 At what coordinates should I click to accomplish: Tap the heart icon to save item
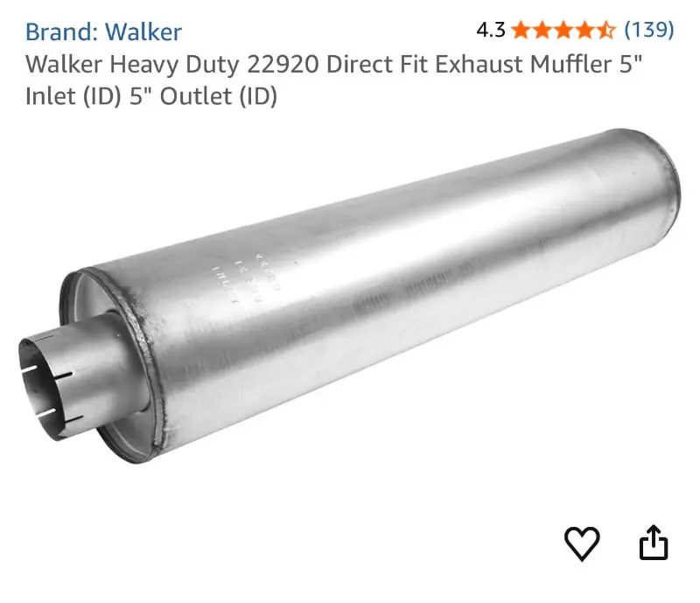click(x=582, y=543)
